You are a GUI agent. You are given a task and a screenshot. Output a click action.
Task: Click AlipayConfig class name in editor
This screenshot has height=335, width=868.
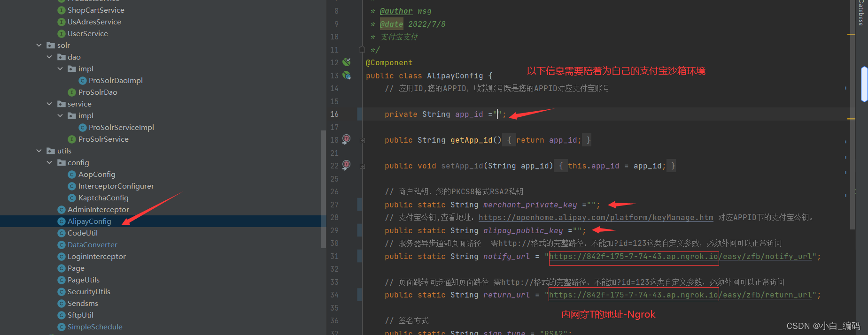tap(455, 76)
